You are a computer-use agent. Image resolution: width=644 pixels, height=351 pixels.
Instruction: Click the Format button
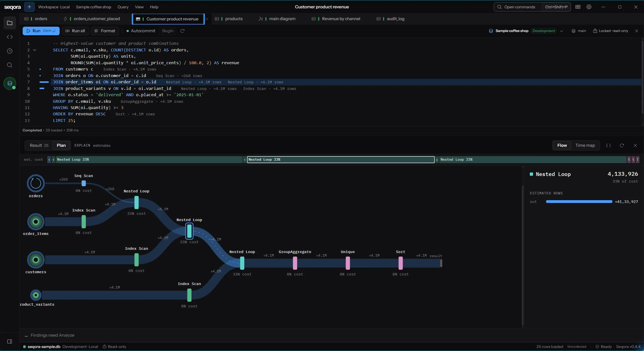pos(105,31)
